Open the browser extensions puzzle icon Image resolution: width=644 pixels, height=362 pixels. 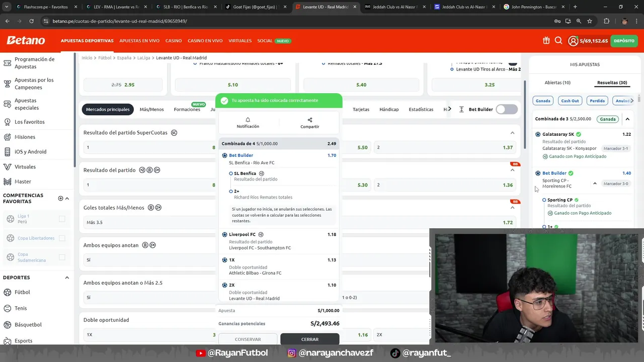pos(606,21)
